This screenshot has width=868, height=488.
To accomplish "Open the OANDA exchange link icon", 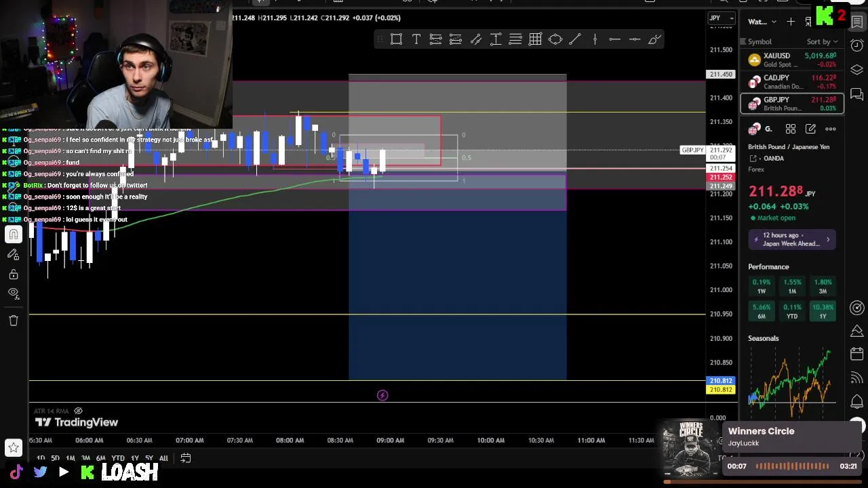I will pos(753,159).
